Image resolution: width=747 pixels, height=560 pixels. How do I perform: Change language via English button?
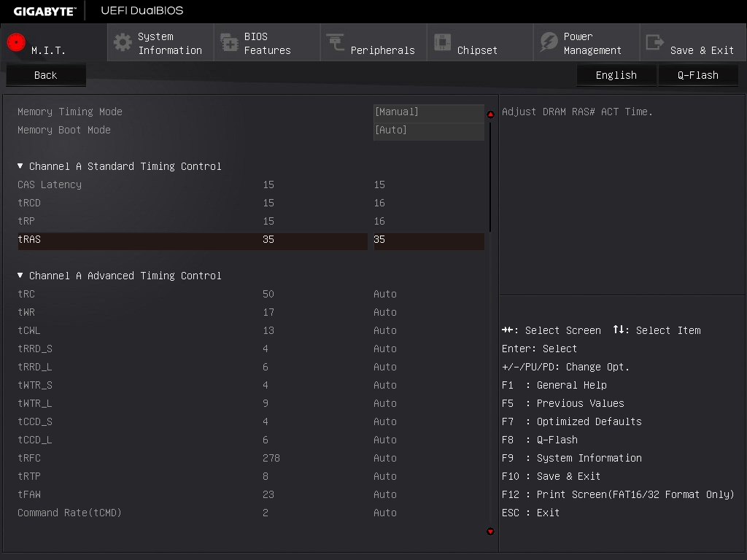point(616,75)
